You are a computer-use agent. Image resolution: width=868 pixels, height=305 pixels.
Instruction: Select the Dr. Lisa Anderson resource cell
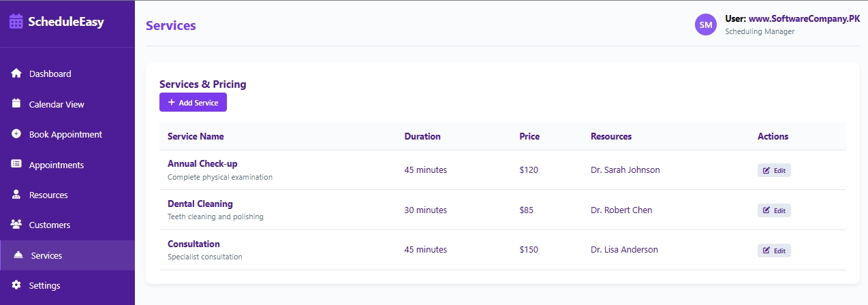point(624,250)
